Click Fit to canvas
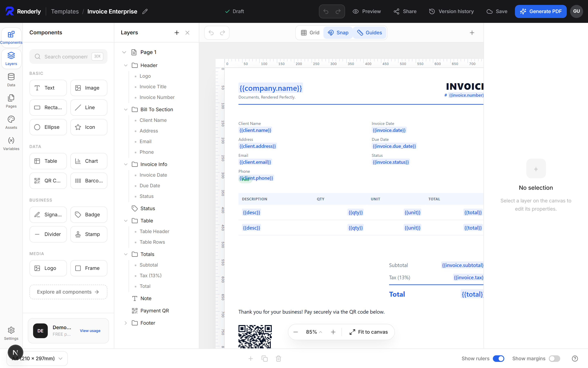This screenshot has width=588, height=368. [368, 332]
